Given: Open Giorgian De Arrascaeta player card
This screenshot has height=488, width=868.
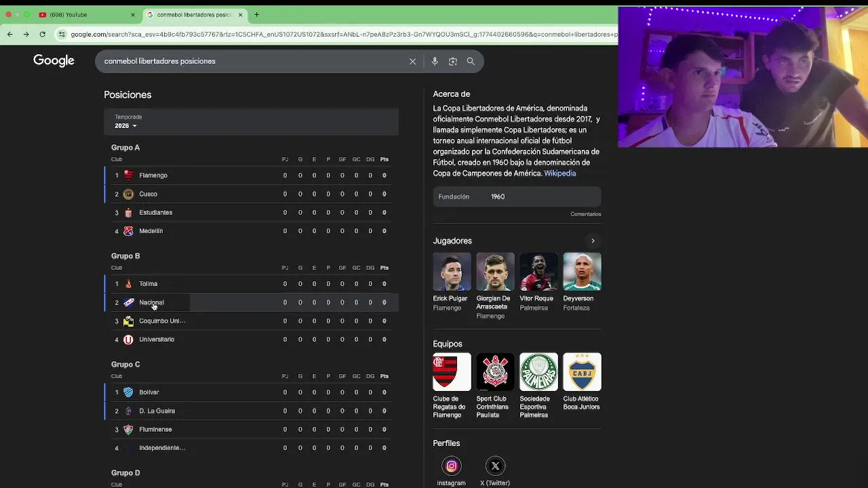Looking at the screenshot, I should (x=495, y=286).
